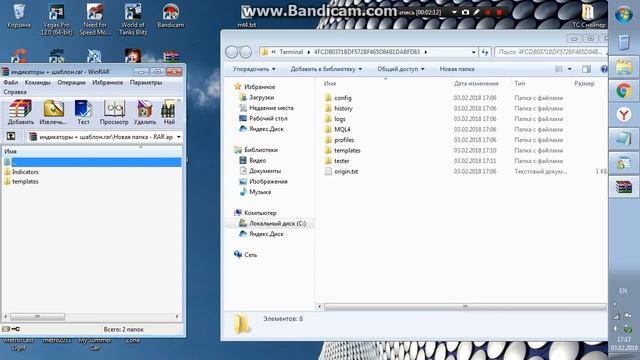Select the templates folder in WinRAR

coord(22,182)
